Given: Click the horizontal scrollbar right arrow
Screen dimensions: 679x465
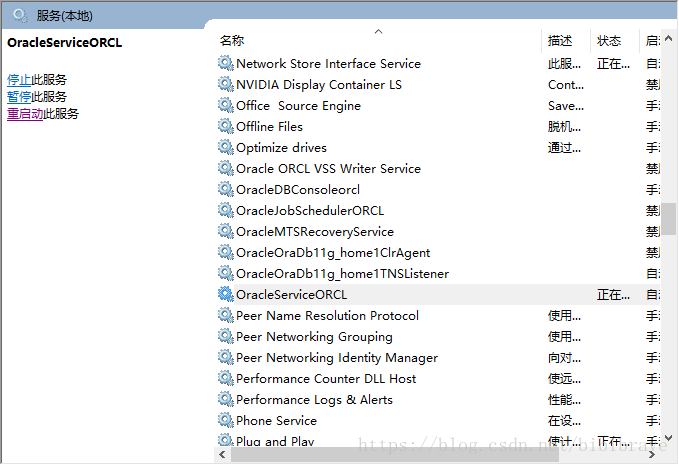Looking at the screenshot, I should point(652,455).
